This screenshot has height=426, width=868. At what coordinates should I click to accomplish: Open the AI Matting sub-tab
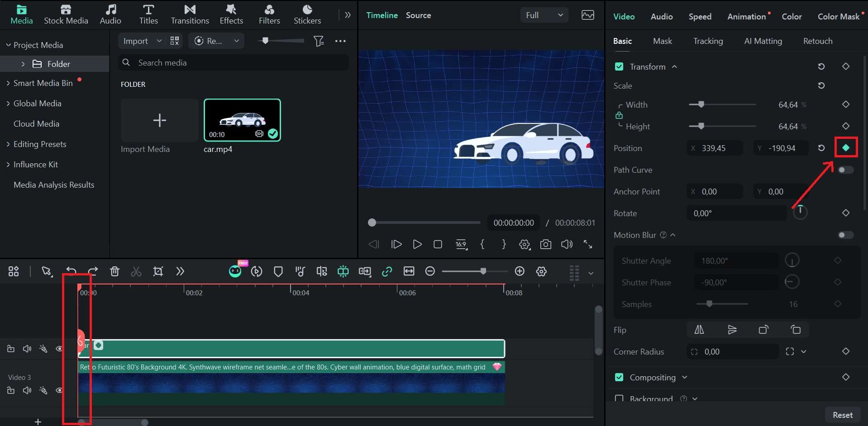[x=763, y=41]
